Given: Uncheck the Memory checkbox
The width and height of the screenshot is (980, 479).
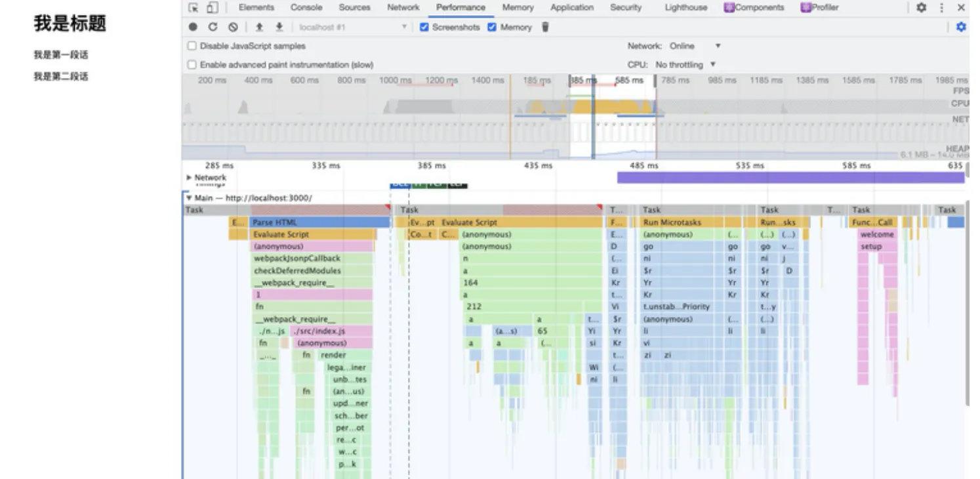Looking at the screenshot, I should pos(493,28).
